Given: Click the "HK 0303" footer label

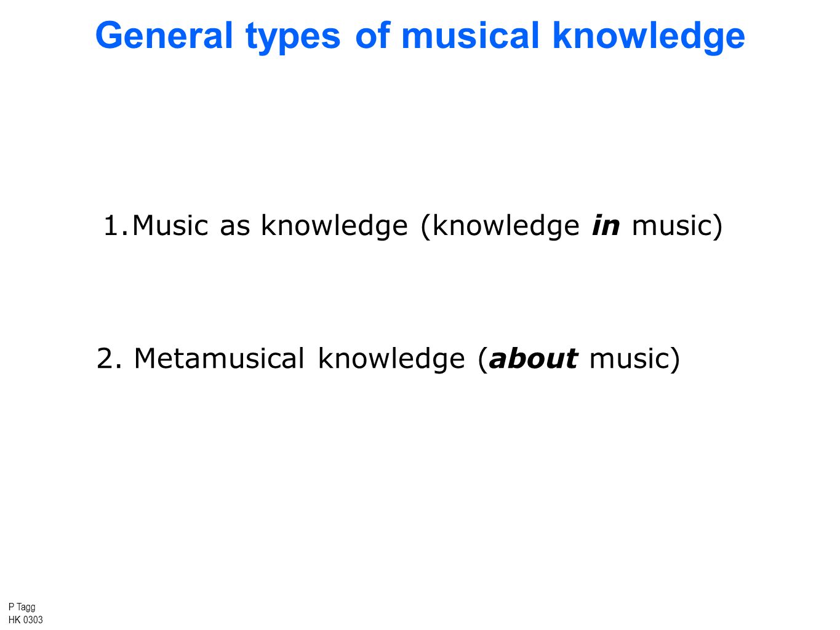Looking at the screenshot, I should (26, 620).
